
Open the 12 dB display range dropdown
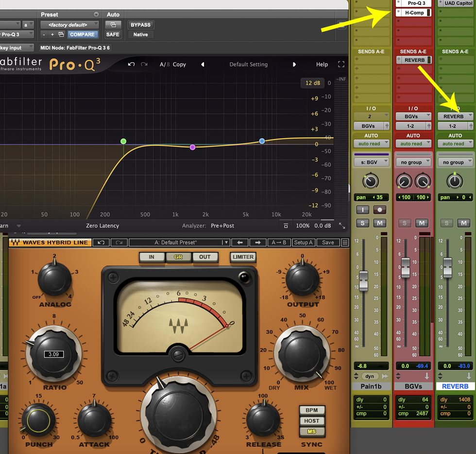click(x=313, y=83)
